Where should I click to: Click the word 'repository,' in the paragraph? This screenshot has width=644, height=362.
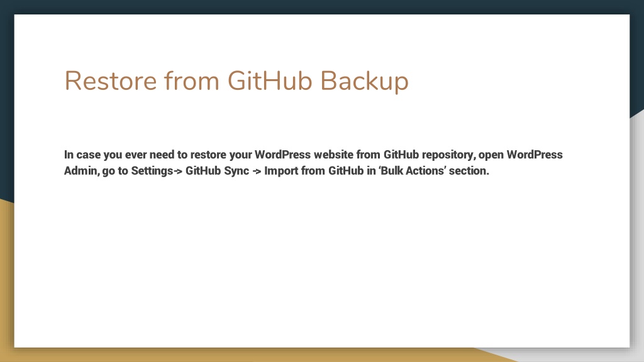448,155
